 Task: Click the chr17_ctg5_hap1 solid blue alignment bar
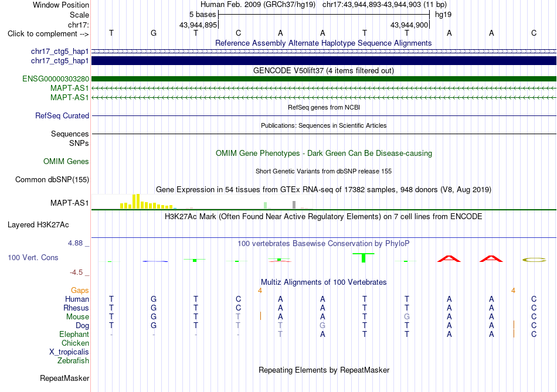point(324,61)
